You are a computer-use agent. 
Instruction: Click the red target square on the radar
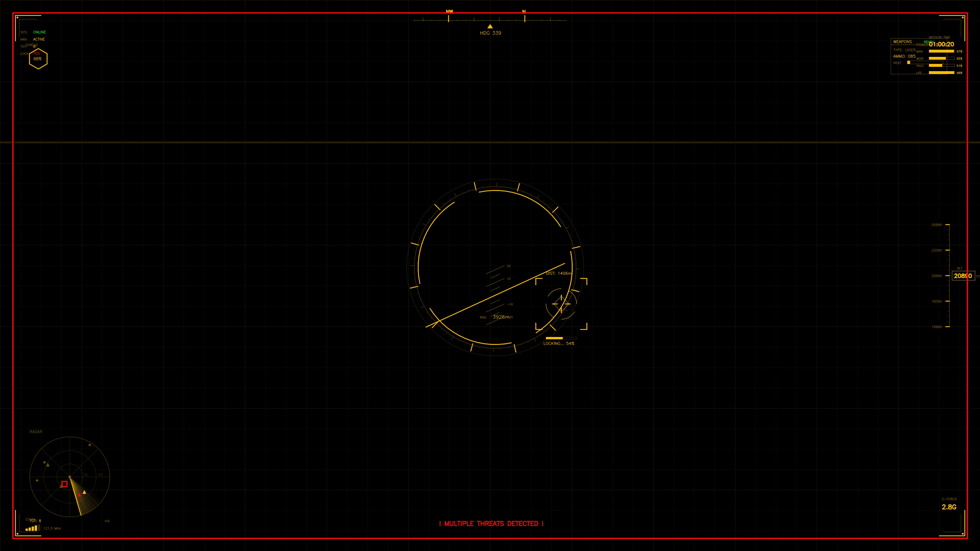(x=65, y=484)
